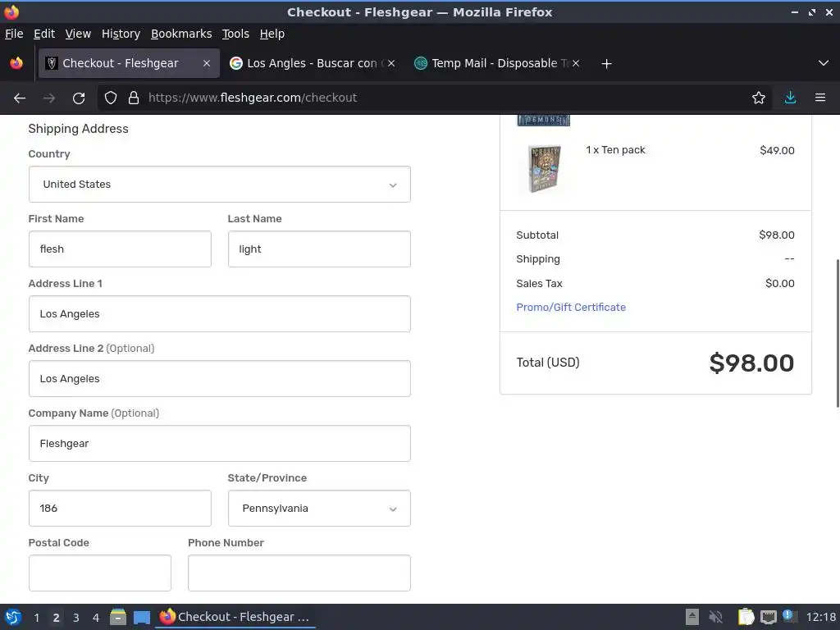The height and width of the screenshot is (630, 840).
Task: Click the page vertical scrollbar
Action: tap(837, 333)
